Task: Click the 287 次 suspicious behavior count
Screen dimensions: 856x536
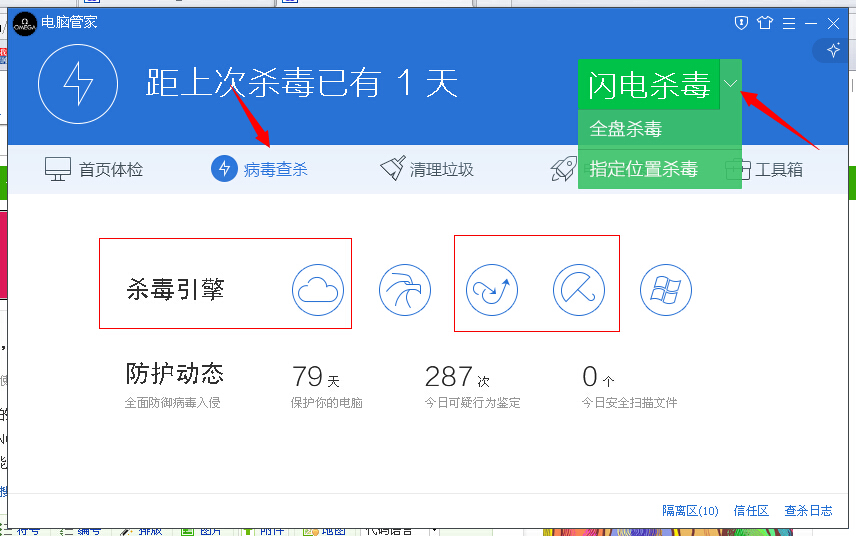Action: click(x=457, y=377)
